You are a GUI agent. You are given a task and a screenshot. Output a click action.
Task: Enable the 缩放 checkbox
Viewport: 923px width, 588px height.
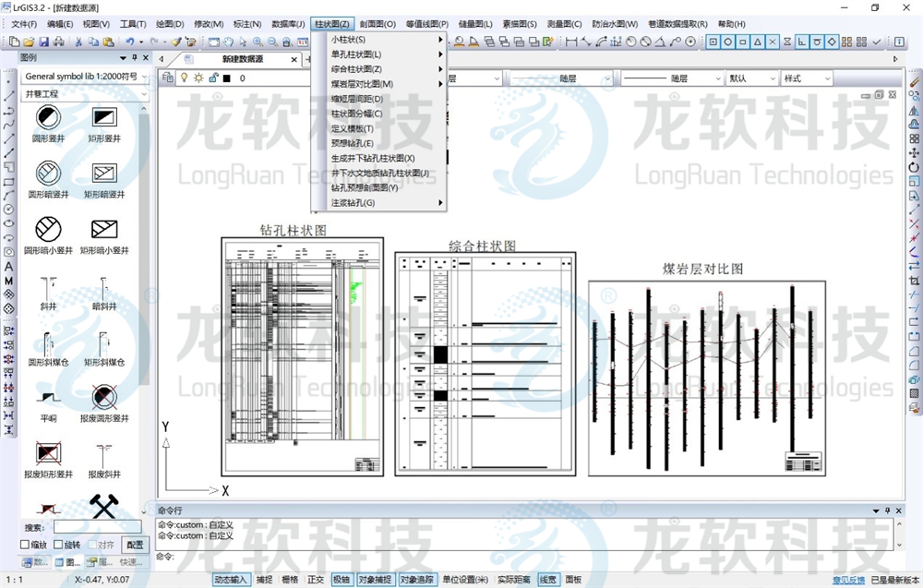pyautogui.click(x=26, y=545)
